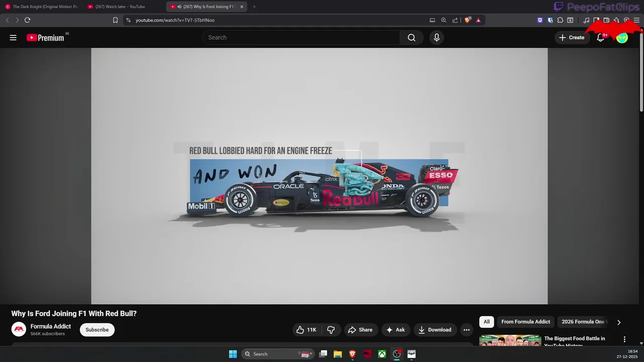Subscribe to Formula Addict
Screen dimensions: 644x362
tap(97, 330)
